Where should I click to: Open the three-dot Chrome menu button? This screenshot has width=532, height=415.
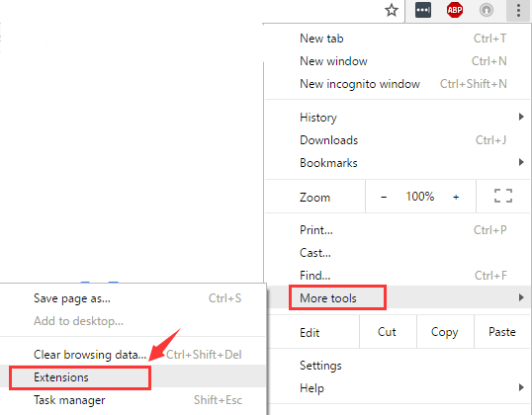518,11
